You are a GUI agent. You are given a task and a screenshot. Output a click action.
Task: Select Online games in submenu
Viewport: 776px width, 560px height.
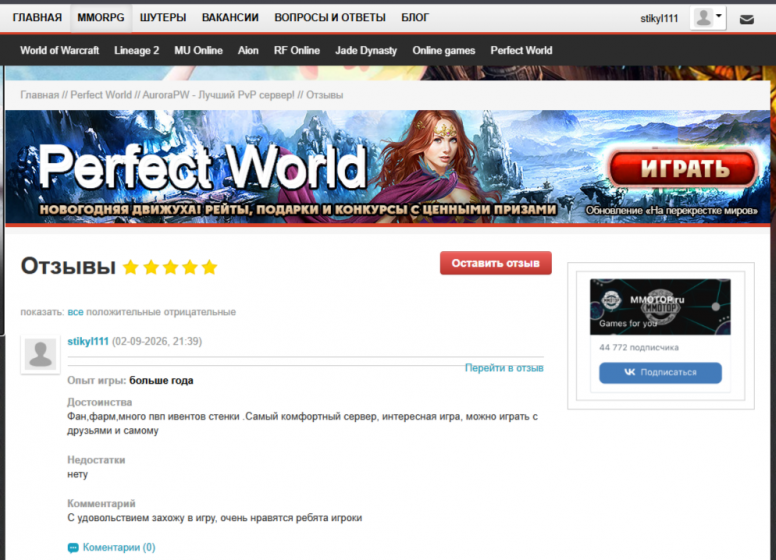point(444,50)
